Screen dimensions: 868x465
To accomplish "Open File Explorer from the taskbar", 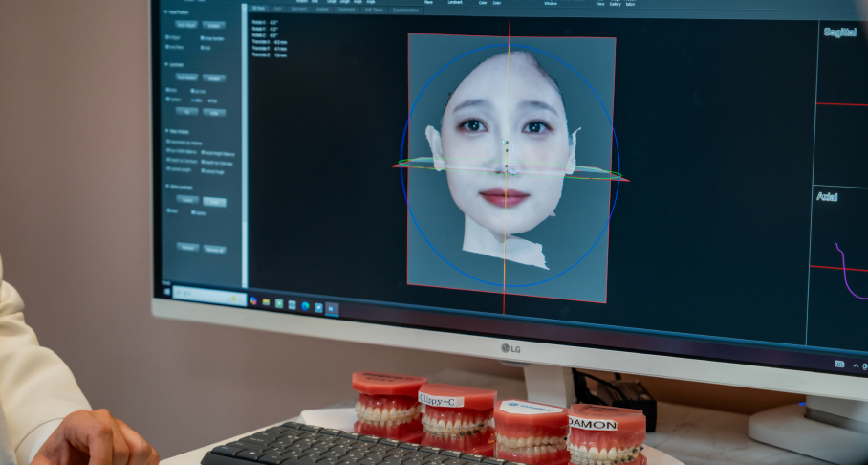I will coord(267,302).
